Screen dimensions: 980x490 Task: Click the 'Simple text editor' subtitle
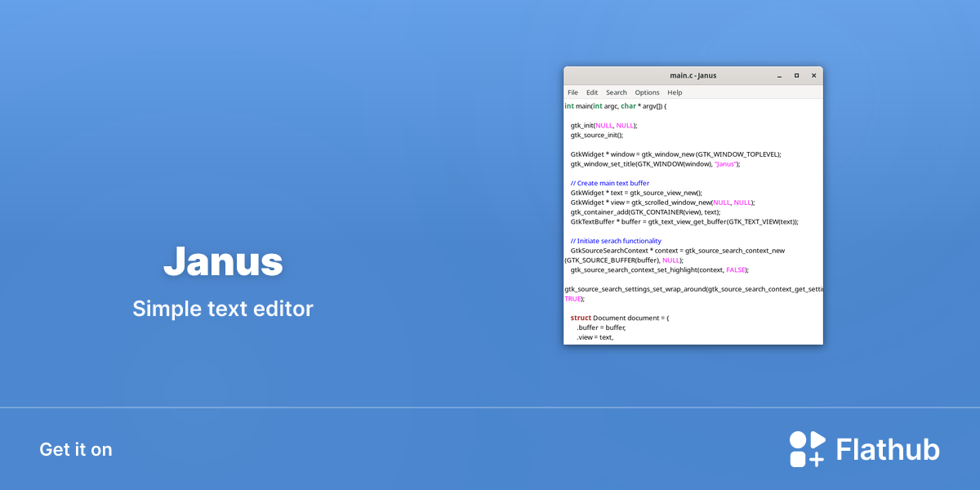pyautogui.click(x=223, y=309)
